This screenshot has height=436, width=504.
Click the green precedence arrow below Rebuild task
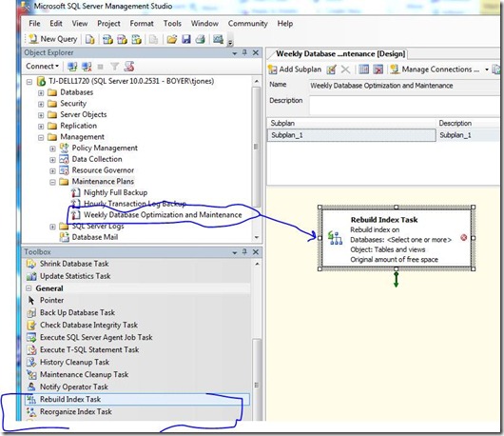tap(396, 279)
